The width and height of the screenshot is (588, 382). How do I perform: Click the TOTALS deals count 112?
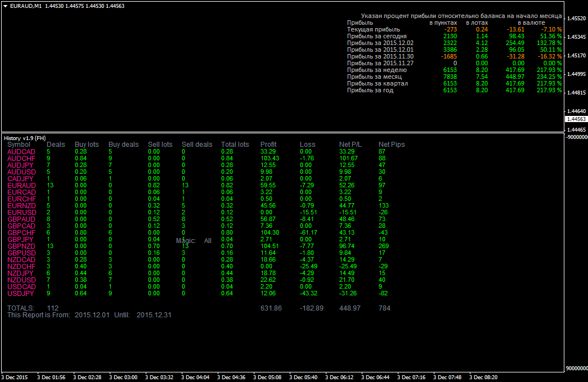click(x=52, y=308)
